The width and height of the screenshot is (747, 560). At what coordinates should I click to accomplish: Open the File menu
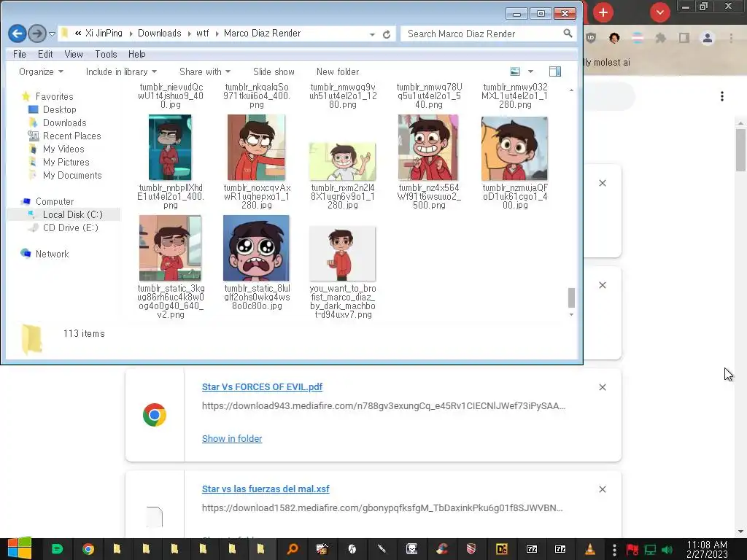(20, 54)
